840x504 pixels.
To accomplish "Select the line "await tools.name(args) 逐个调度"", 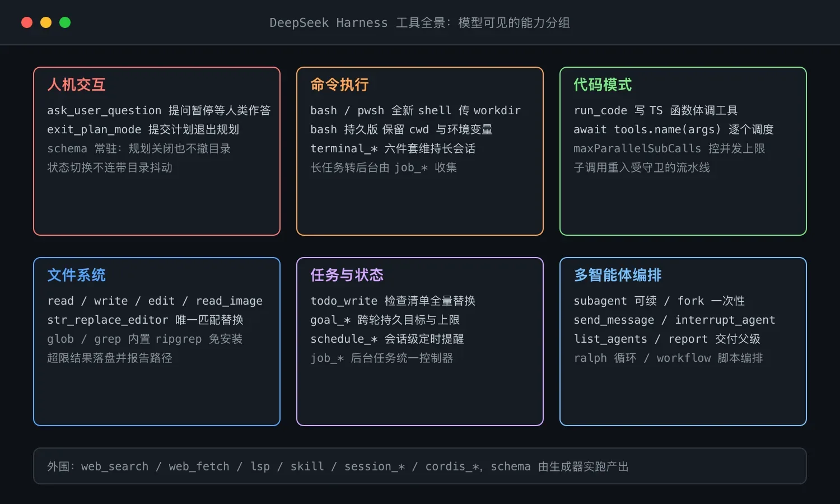I will (674, 129).
